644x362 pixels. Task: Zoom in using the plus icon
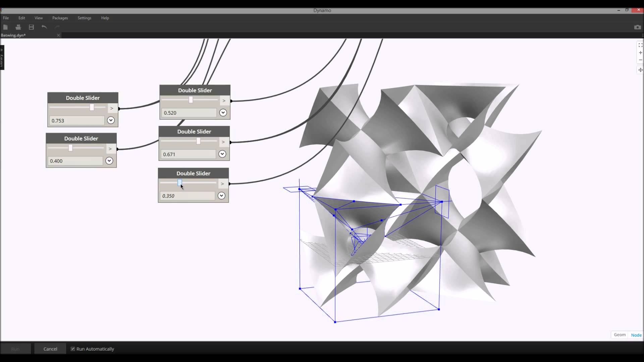click(640, 53)
